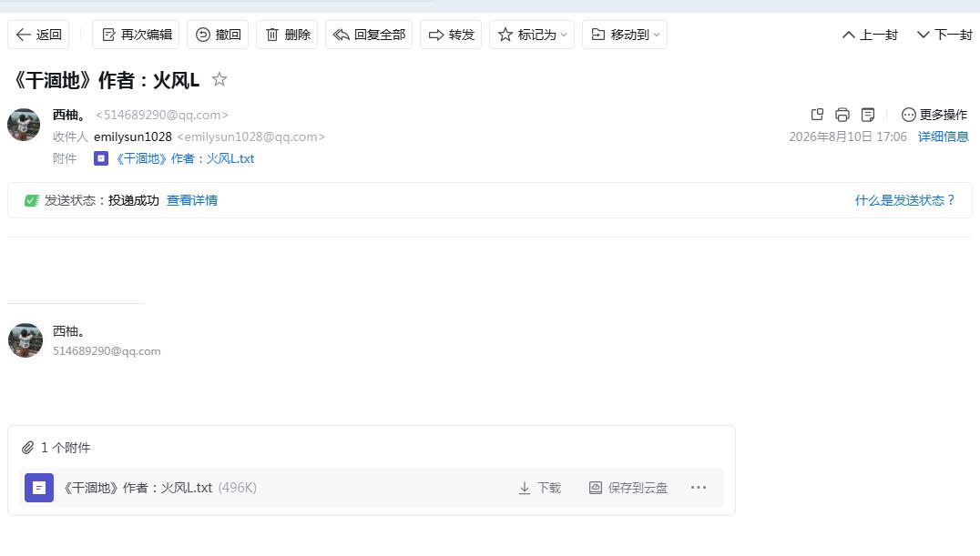This screenshot has height=556, width=980.
Task: Open email in new window icon
Action: pyautogui.click(x=817, y=115)
